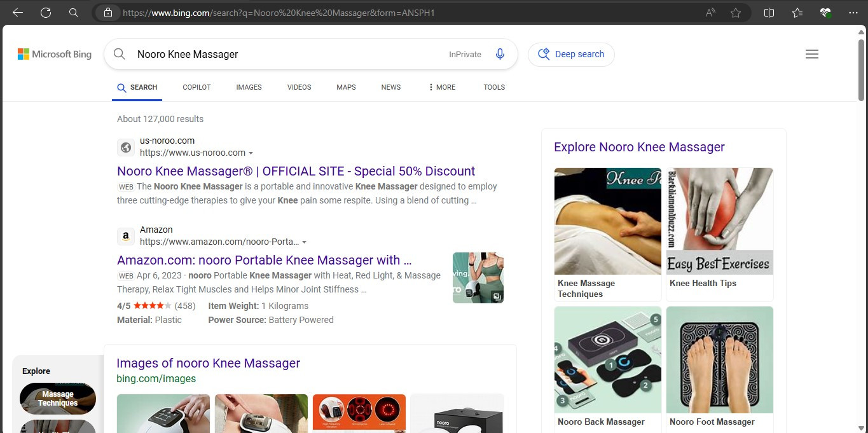Click 'Material: Plastic' text
The height and width of the screenshot is (433, 868).
pyautogui.click(x=149, y=320)
